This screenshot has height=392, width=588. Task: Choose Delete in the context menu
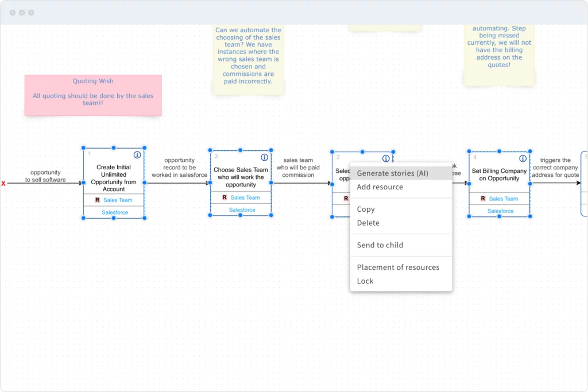pyautogui.click(x=368, y=223)
